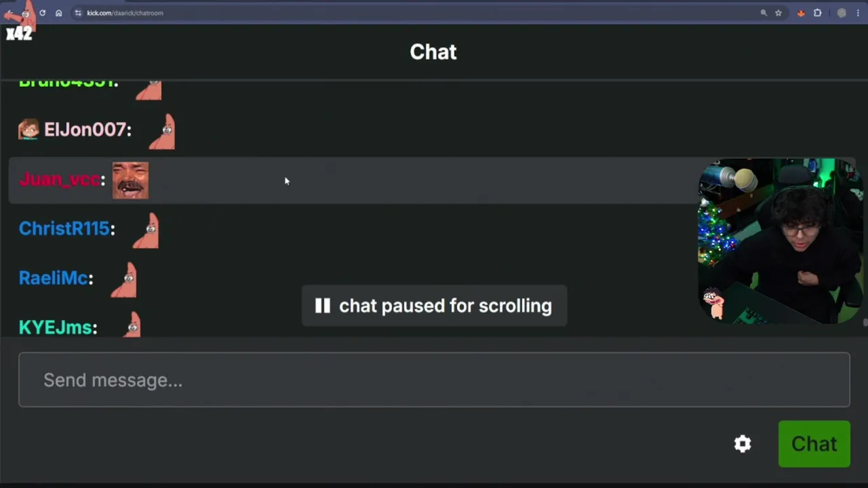The width and height of the screenshot is (868, 488).
Task: View site information icon beside URL
Action: (x=78, y=13)
